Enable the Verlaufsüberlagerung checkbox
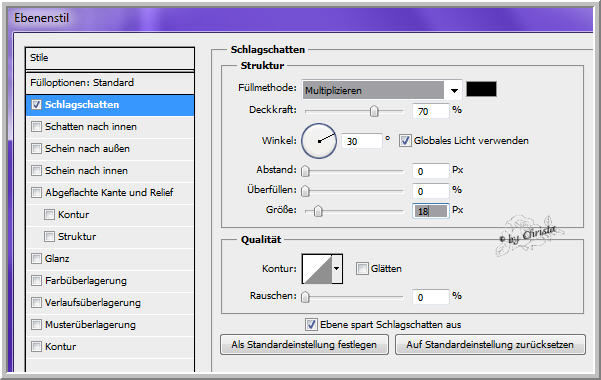601x380 pixels. click(x=36, y=303)
